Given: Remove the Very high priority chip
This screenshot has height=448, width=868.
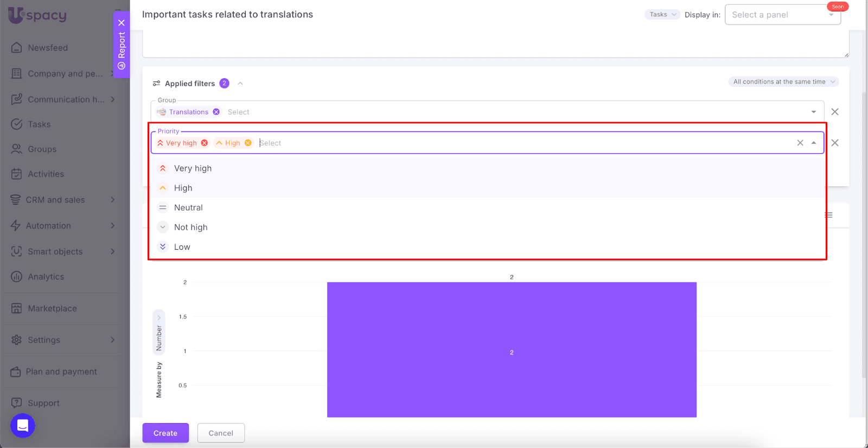Looking at the screenshot, I should point(205,143).
